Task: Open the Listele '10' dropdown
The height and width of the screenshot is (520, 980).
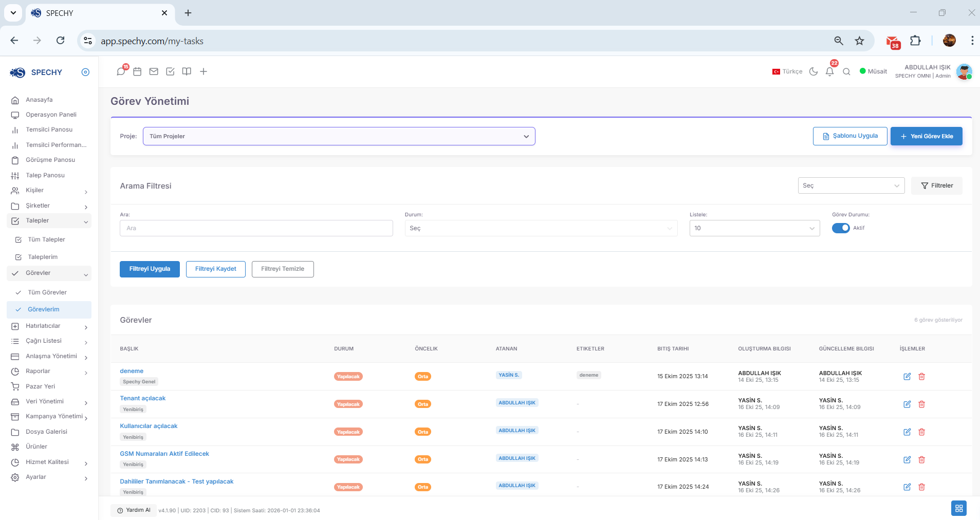Action: point(754,228)
